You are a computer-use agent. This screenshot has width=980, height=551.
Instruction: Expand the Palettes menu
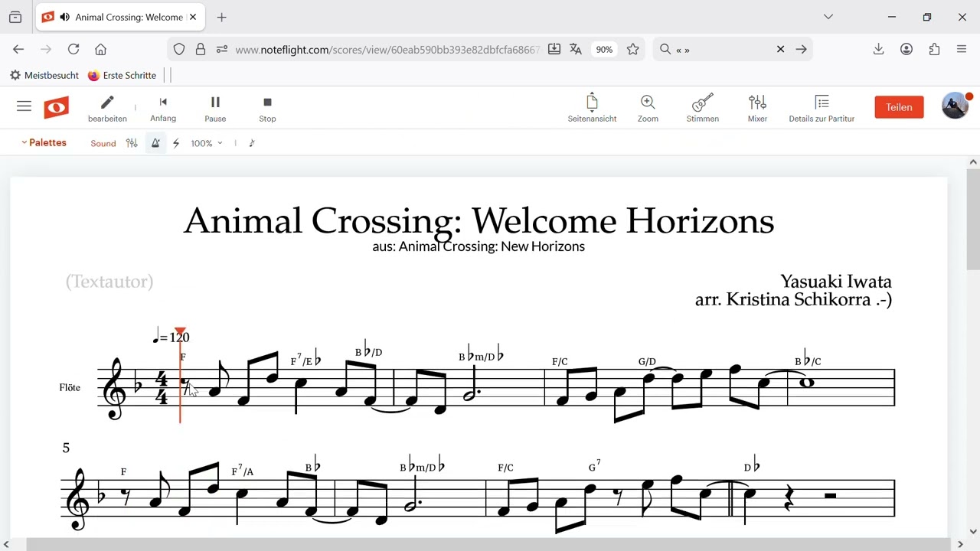[44, 142]
